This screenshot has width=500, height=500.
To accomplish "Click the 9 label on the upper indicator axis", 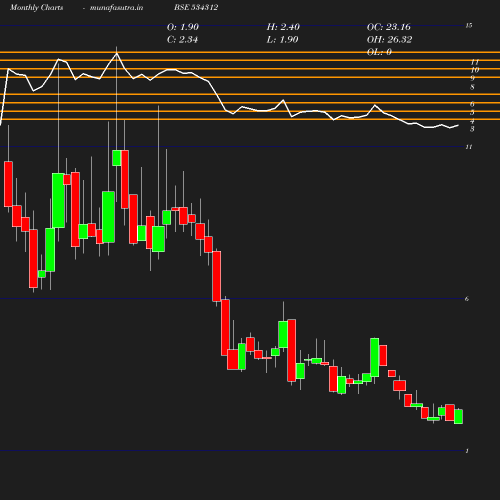I will click(472, 78).
